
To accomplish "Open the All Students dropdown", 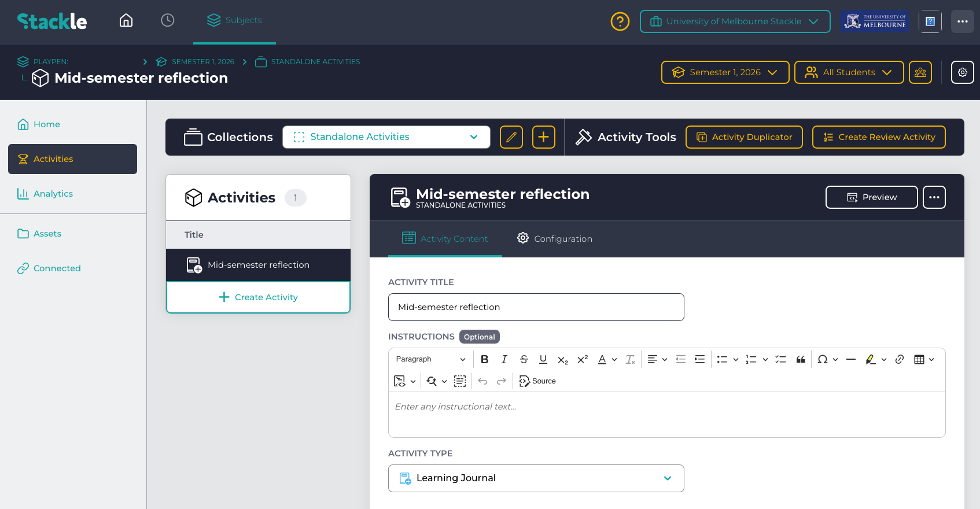I will point(849,72).
